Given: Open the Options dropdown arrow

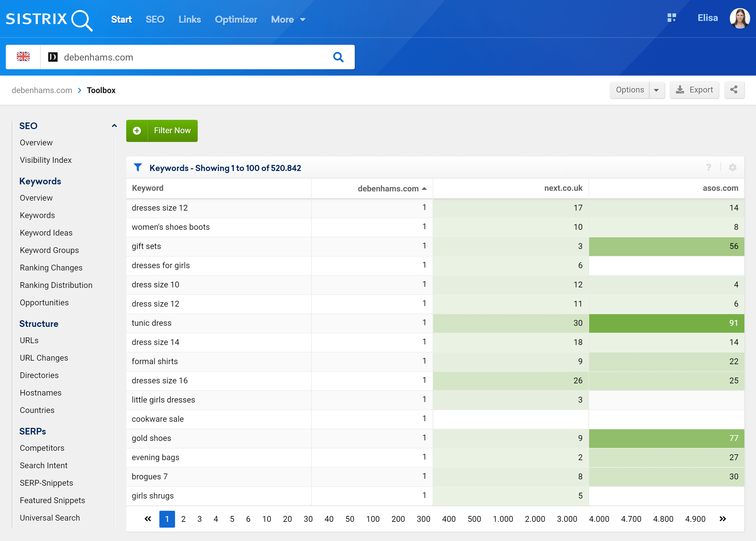Looking at the screenshot, I should point(657,90).
